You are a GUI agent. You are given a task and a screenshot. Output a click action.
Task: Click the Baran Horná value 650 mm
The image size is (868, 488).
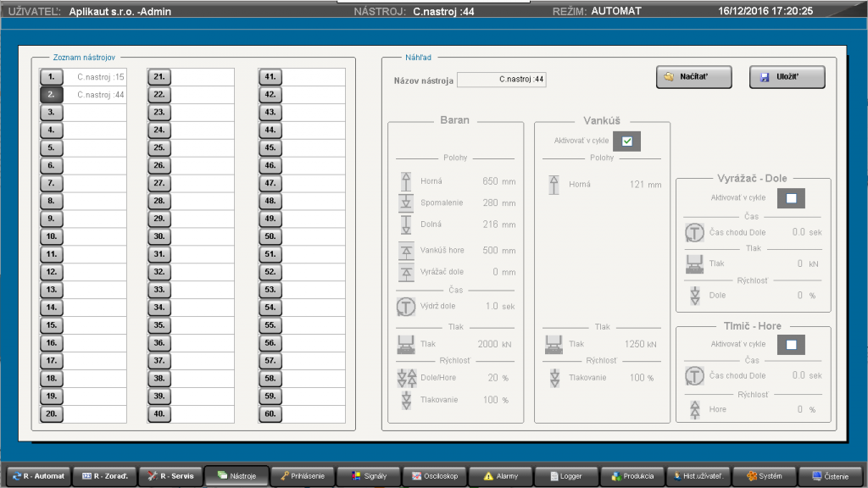pyautogui.click(x=498, y=181)
